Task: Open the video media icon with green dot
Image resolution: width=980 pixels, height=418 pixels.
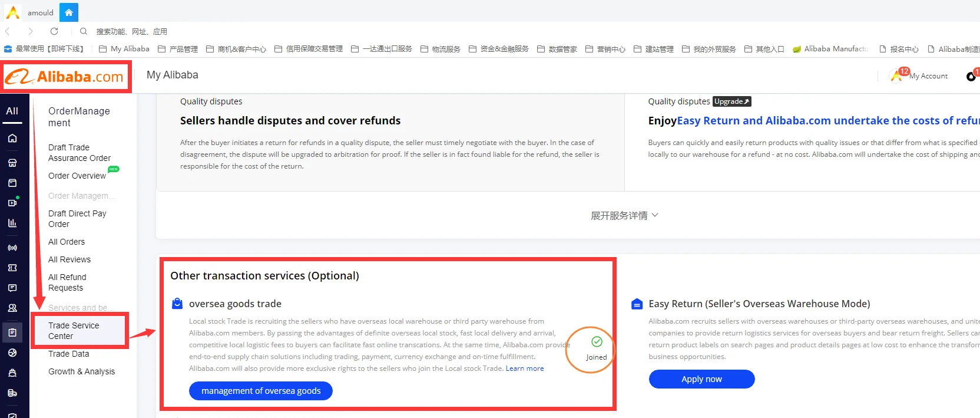Action: [12, 202]
